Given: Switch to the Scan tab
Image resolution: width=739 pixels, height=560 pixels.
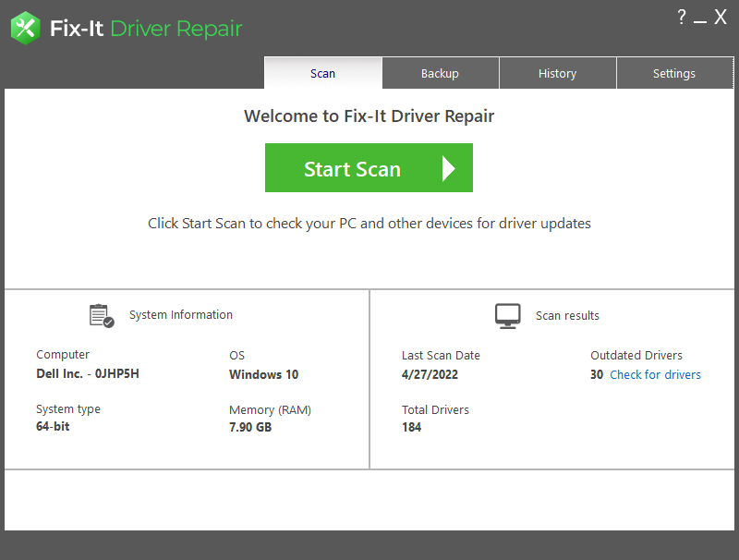Looking at the screenshot, I should pos(322,73).
